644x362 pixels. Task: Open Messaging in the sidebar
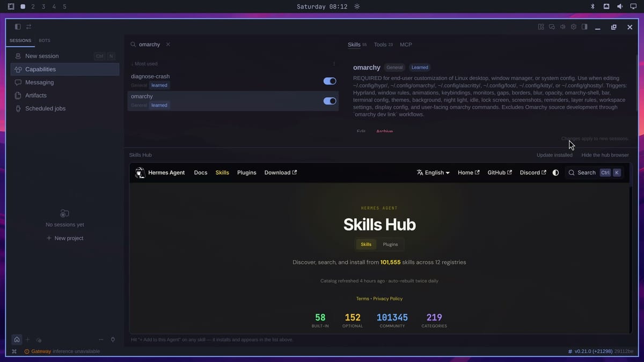[x=65, y=83]
